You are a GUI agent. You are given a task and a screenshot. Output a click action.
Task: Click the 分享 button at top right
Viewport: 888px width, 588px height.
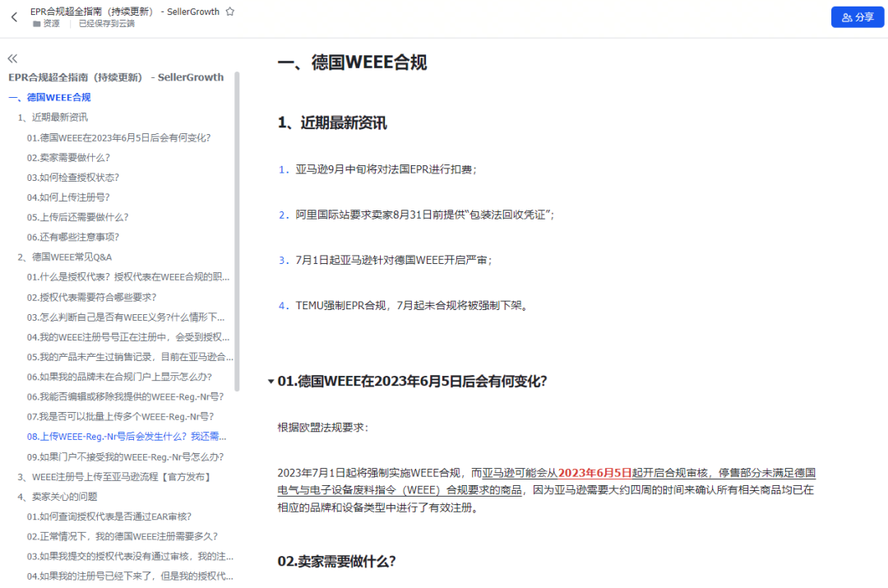[858, 16]
